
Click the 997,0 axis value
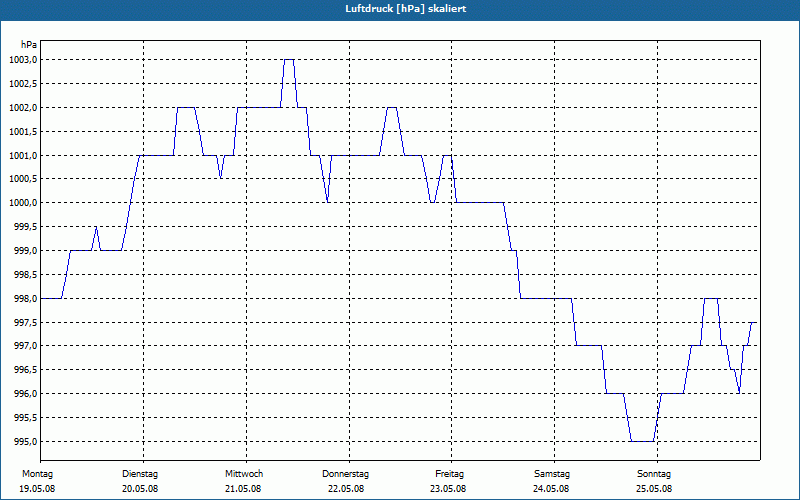pos(25,346)
